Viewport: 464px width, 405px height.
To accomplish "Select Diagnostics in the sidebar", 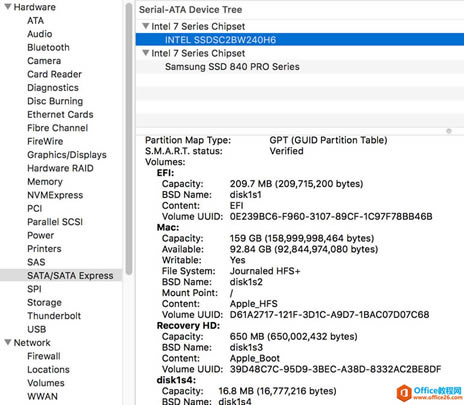I will pyautogui.click(x=53, y=88).
